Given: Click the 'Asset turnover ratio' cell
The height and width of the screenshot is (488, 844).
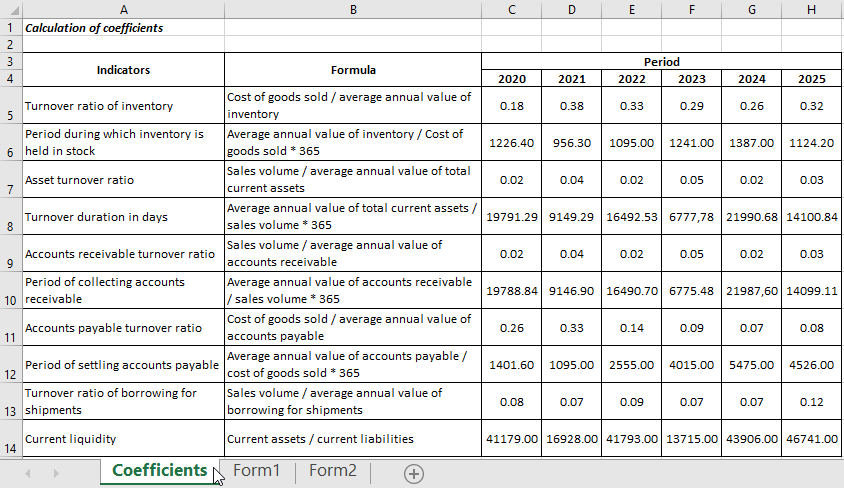Looking at the screenshot, I should tap(123, 180).
